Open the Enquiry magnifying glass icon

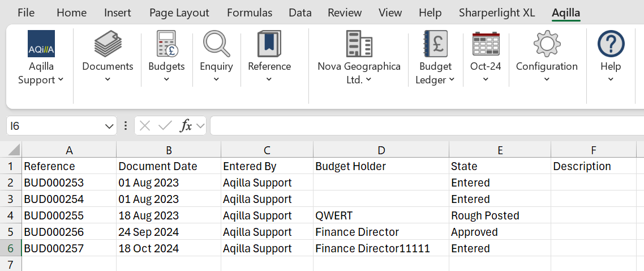tap(216, 44)
